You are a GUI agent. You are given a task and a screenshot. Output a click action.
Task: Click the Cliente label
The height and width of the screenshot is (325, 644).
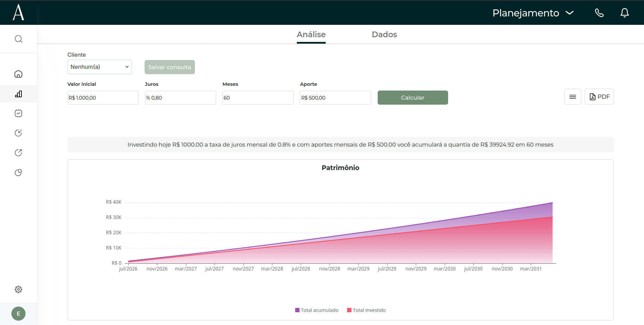pyautogui.click(x=76, y=55)
